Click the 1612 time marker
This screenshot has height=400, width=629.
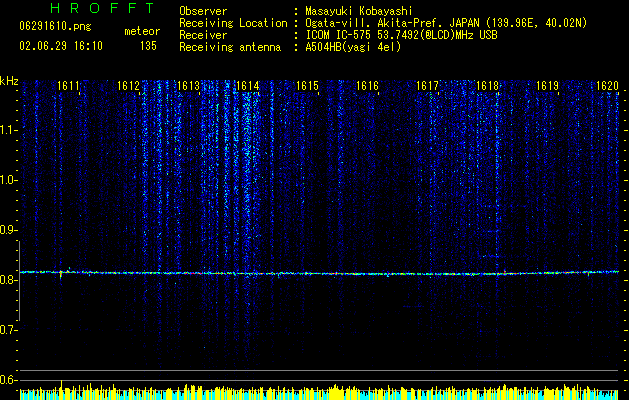tap(128, 86)
